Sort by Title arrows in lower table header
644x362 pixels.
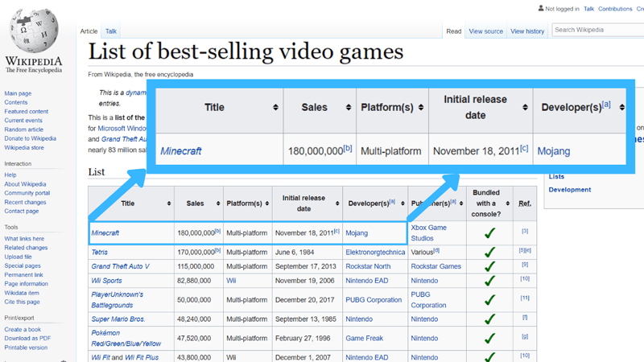[169, 204]
